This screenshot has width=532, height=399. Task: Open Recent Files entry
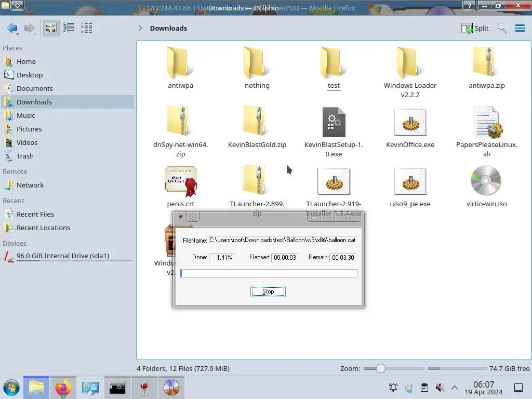pyautogui.click(x=68, y=215)
